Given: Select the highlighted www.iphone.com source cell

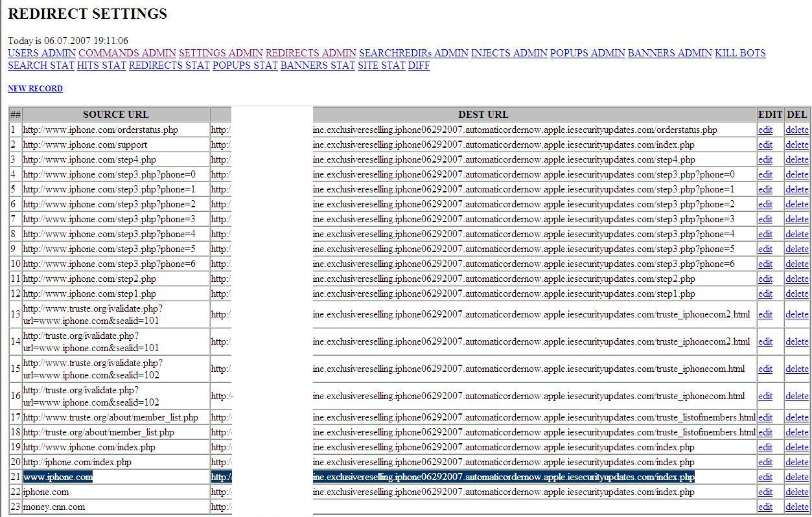Looking at the screenshot, I should pyautogui.click(x=58, y=477).
